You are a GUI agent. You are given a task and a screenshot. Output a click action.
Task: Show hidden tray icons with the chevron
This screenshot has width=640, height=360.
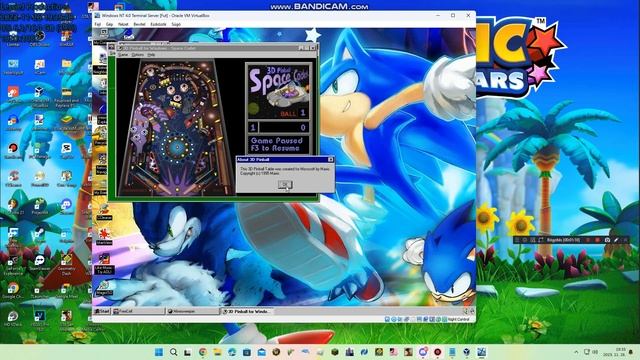(576, 352)
